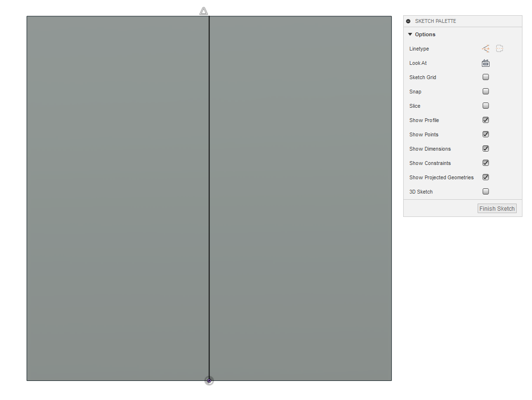Screen dimensions: 532x400
Task: Click the SKETCH PALETTE title text
Action: (435, 21)
